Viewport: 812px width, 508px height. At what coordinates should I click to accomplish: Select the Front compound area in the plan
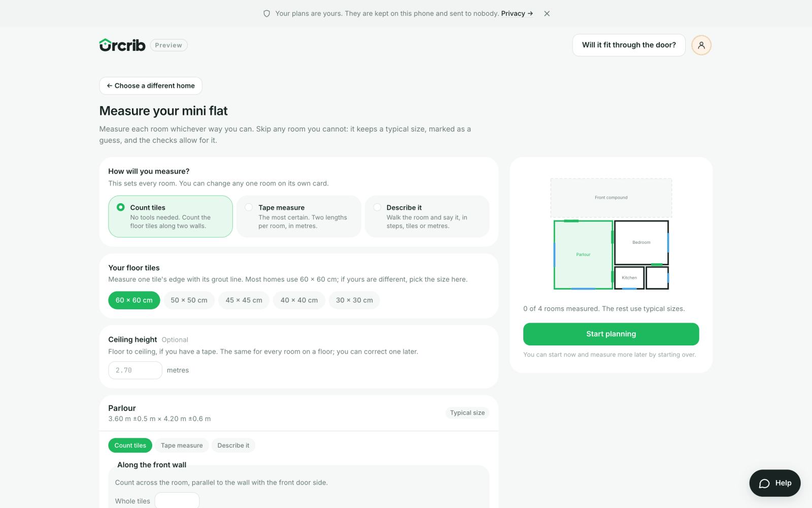[x=611, y=198]
